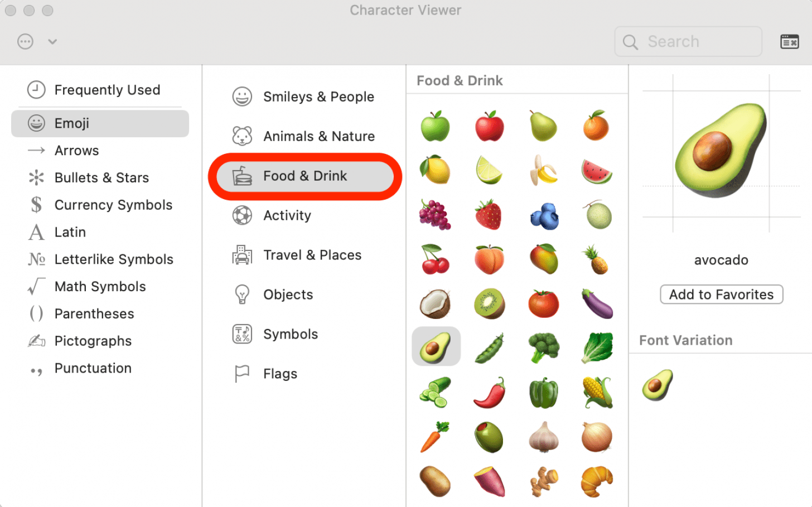The height and width of the screenshot is (507, 812).
Task: Select Currency Symbols in the sidebar
Action: pyautogui.click(x=113, y=205)
